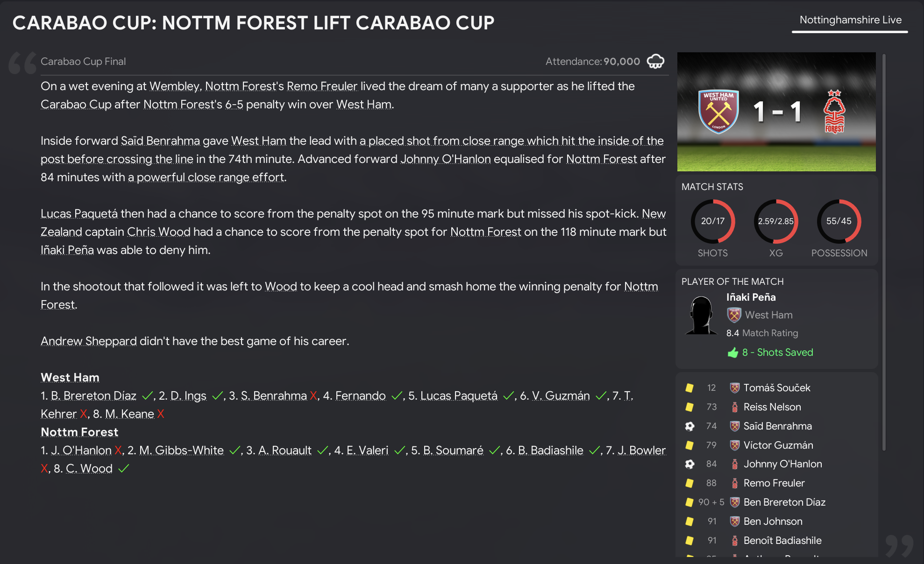Open the West Ham penalty list heading
The image size is (924, 564).
tap(70, 377)
